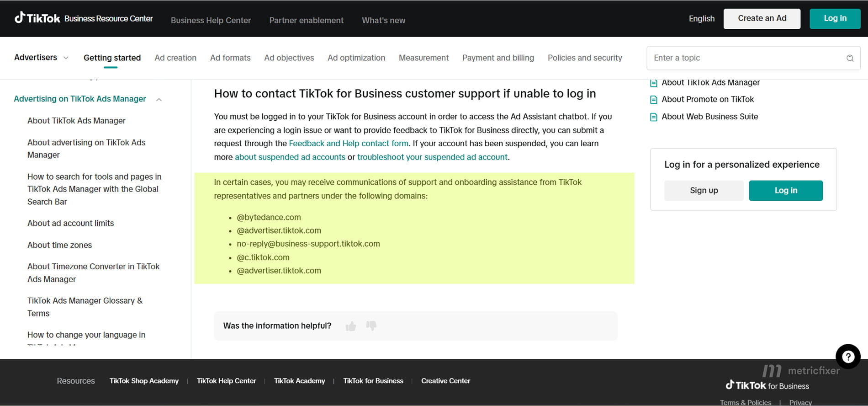
Task: Go to the Ad objectives tab
Action: click(x=289, y=58)
